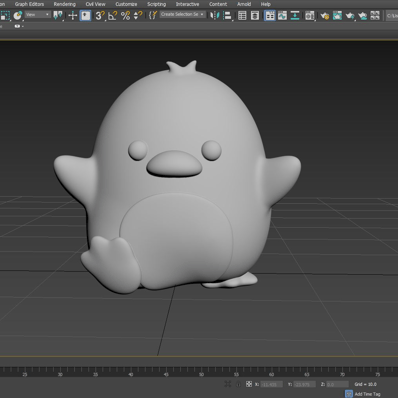Click the Mirror tool icon
Screen dimensions: 398x398
click(x=215, y=15)
